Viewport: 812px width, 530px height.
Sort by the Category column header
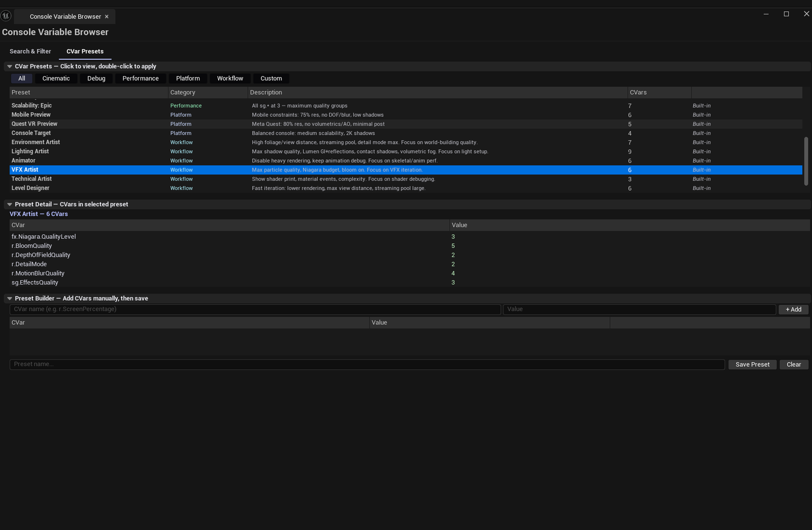click(208, 92)
